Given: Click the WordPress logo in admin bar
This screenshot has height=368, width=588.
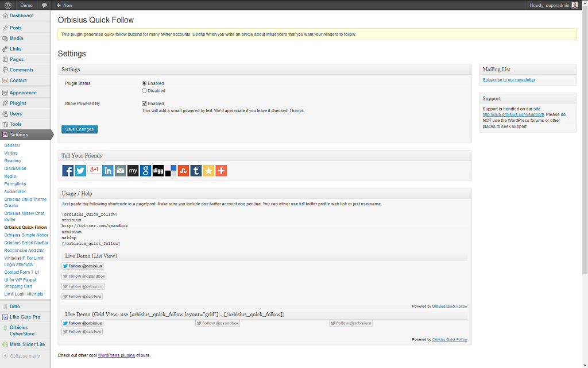Looking at the screenshot, I should tap(8, 5).
